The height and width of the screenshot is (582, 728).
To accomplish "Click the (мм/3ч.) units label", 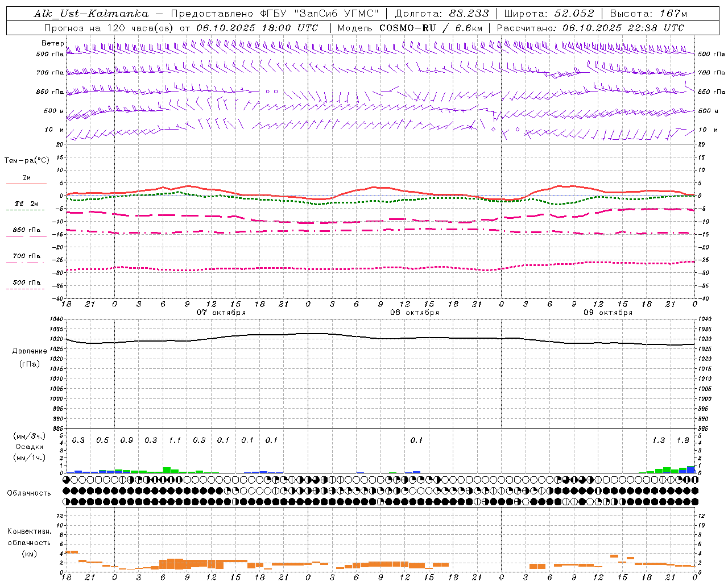I will pos(29,436).
